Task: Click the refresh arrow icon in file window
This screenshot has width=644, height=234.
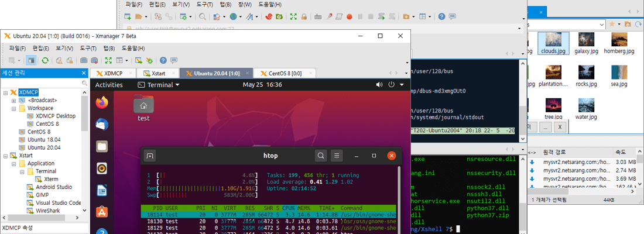Action: (638, 25)
